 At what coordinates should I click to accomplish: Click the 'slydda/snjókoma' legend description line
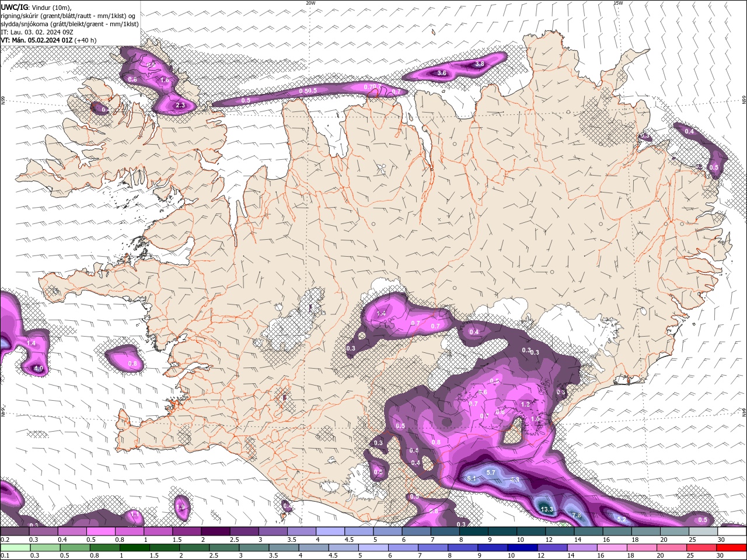[69, 24]
